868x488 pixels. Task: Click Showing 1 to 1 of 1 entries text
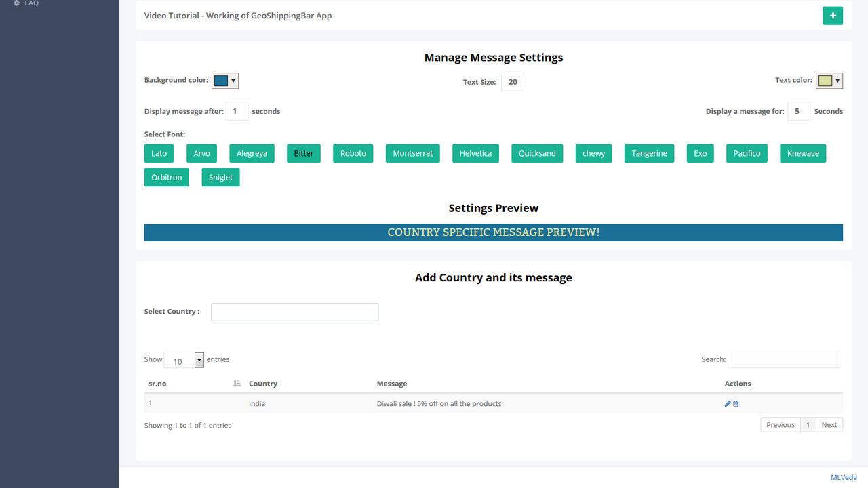coord(188,425)
